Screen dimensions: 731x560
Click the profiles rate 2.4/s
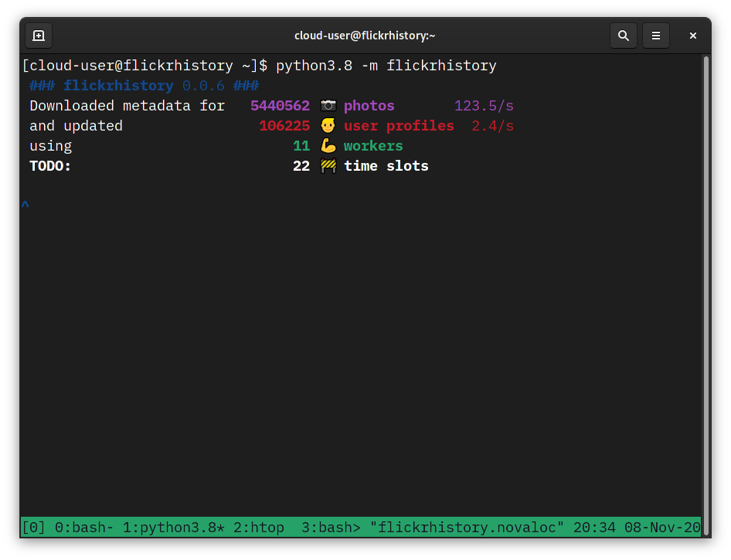(x=493, y=126)
